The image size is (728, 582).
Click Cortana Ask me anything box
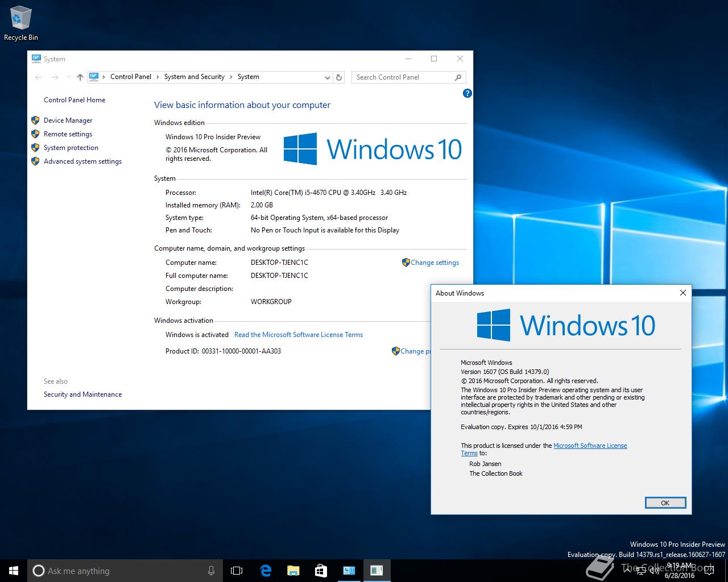pos(125,571)
